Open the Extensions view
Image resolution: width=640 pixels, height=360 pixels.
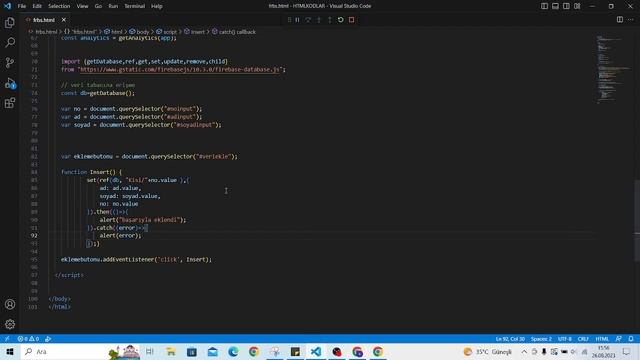pos(10,103)
